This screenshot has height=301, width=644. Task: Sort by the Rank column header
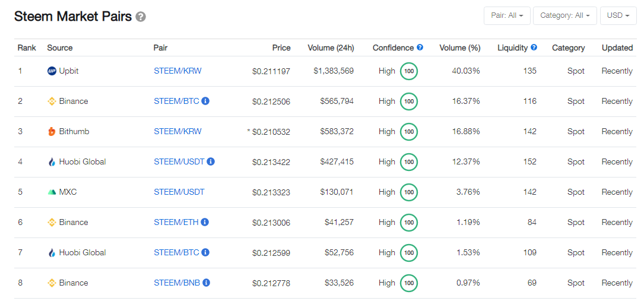(x=27, y=47)
